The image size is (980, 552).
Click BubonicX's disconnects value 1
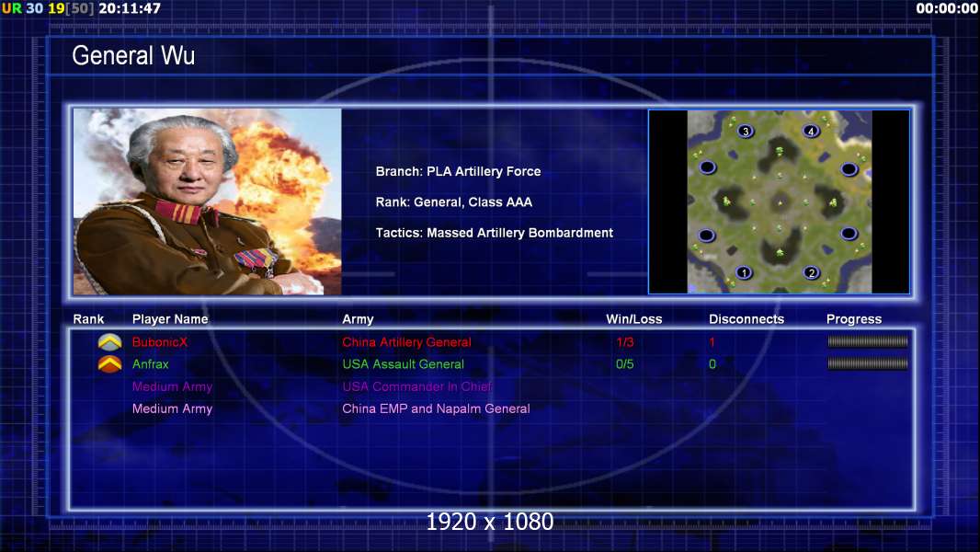tap(712, 342)
